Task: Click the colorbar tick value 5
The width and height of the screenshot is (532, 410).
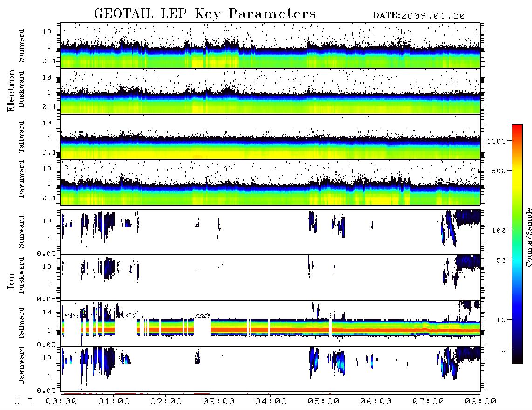Action: tap(504, 349)
